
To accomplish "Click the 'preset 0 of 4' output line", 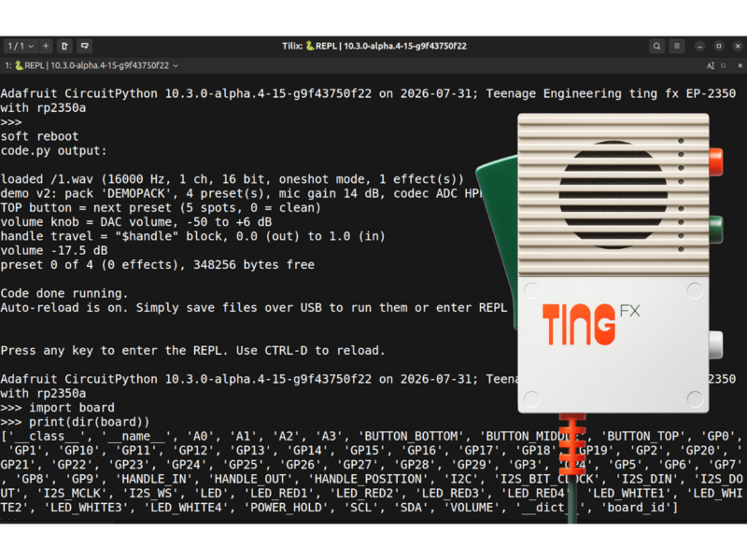I will point(157,265).
